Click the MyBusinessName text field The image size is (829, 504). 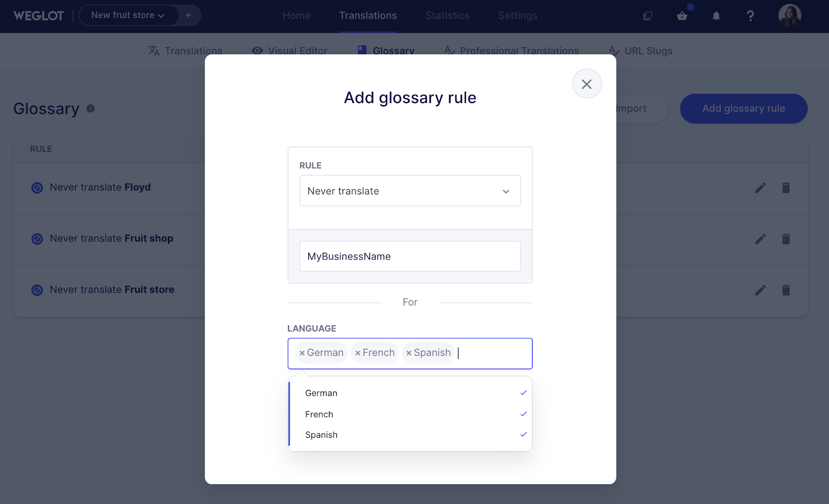point(410,256)
